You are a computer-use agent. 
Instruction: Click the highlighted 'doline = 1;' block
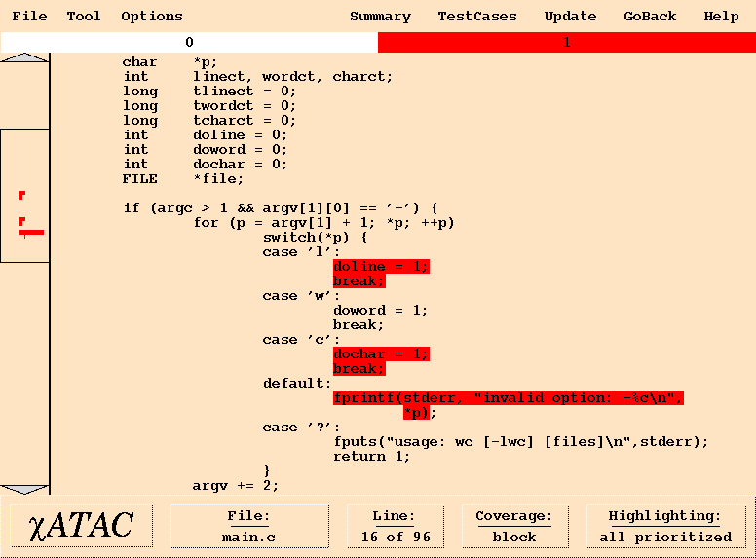(380, 267)
